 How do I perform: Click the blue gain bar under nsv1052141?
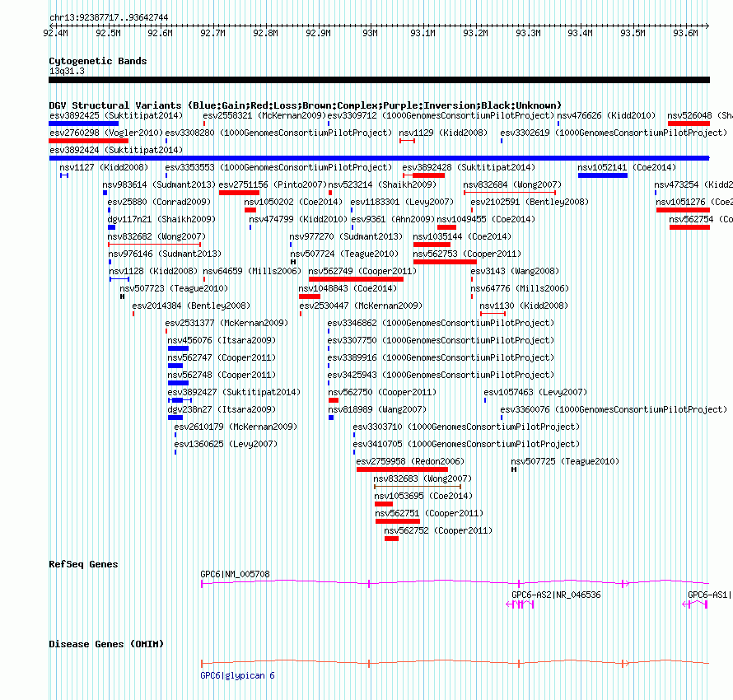point(603,175)
